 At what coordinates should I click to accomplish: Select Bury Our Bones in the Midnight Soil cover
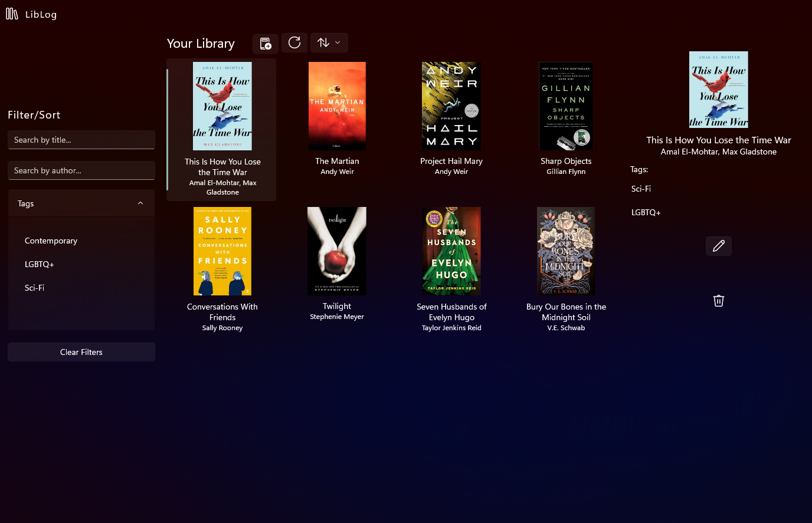tap(566, 251)
